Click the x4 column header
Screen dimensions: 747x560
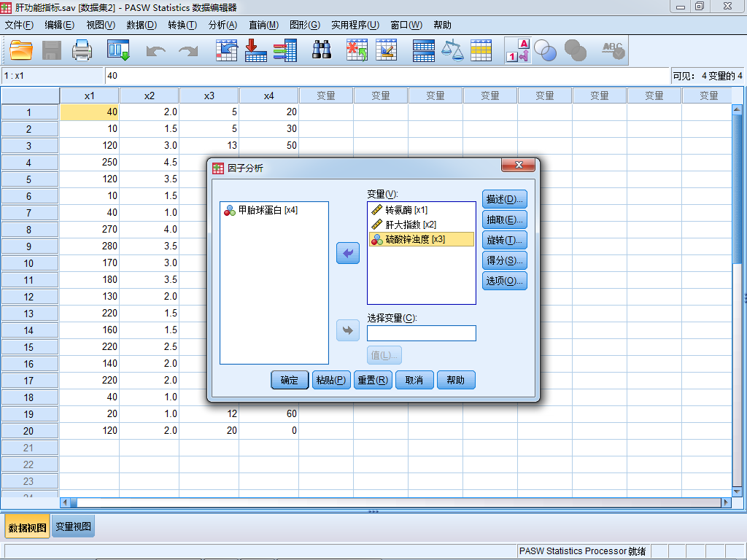pos(268,96)
